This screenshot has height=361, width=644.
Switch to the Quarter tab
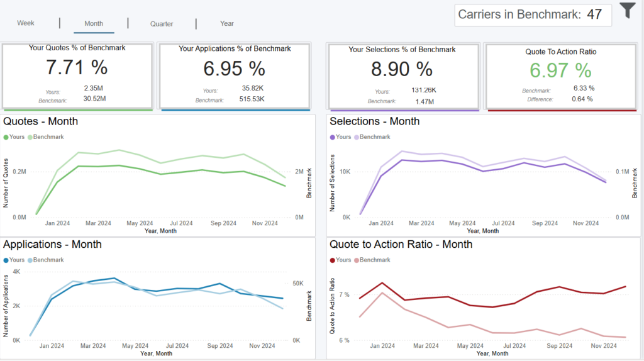pyautogui.click(x=162, y=24)
